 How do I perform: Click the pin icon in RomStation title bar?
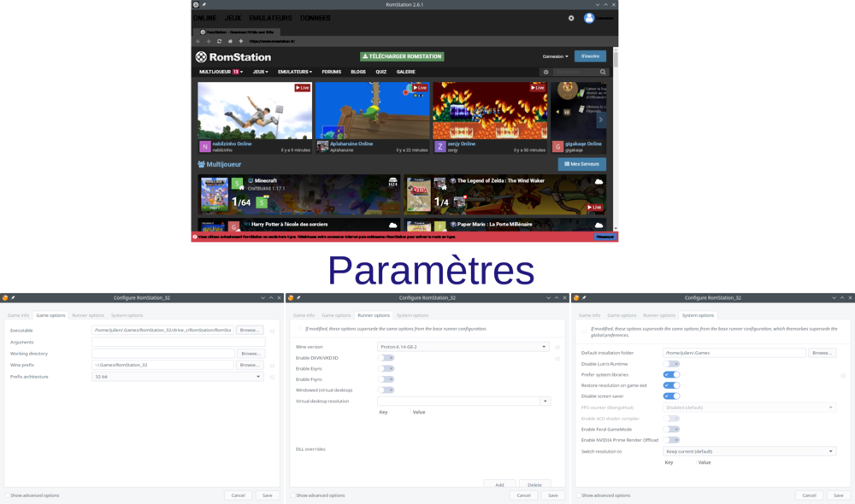tap(204, 4)
